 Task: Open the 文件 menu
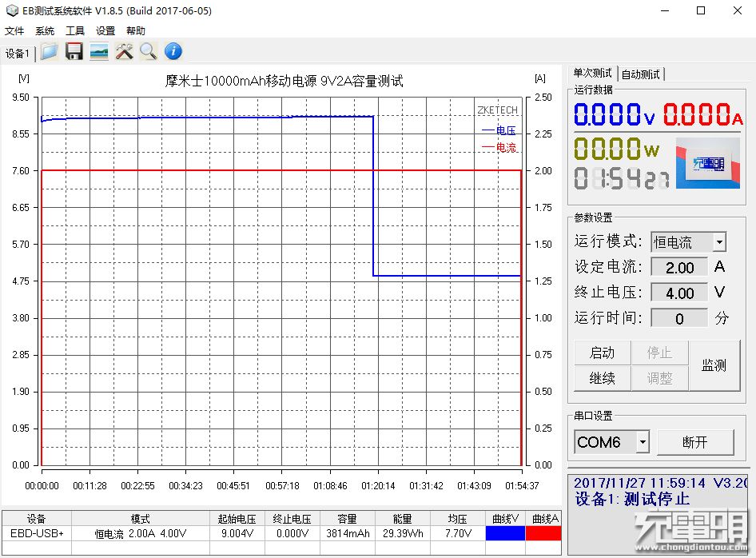(x=14, y=31)
